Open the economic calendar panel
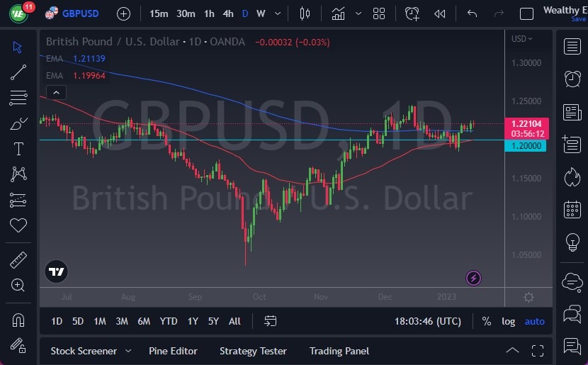This screenshot has height=365, width=588. coord(572,209)
